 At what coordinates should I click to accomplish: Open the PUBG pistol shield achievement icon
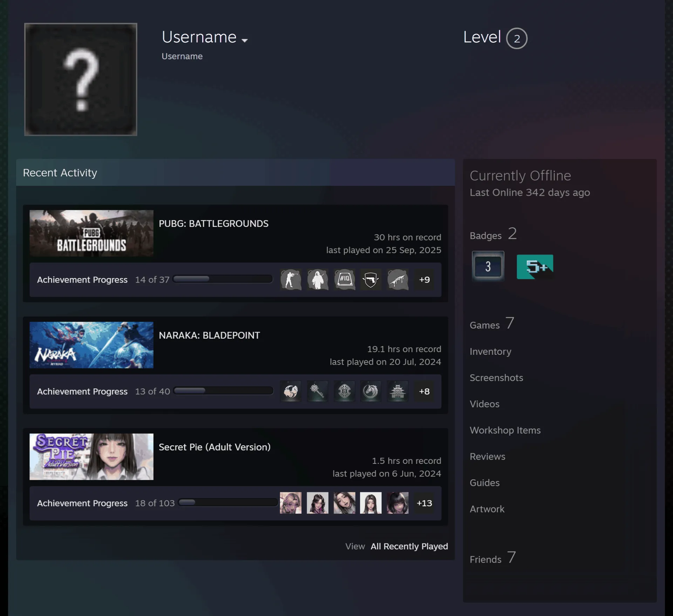click(371, 279)
